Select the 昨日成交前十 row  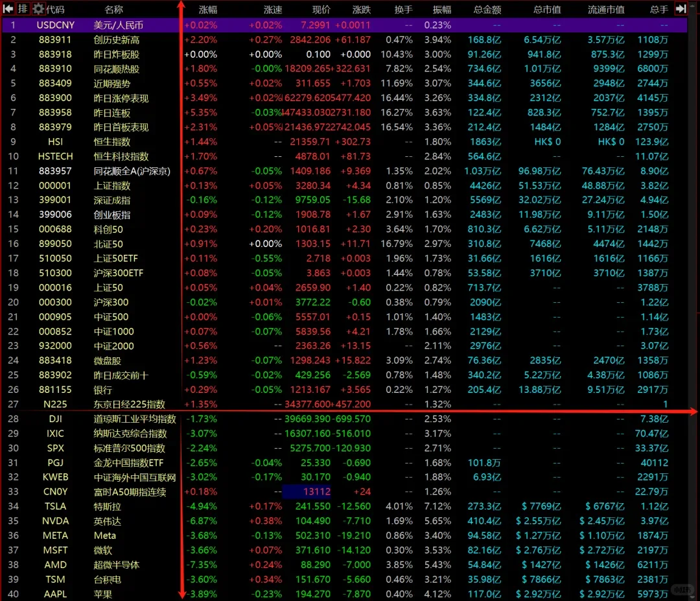click(x=345, y=375)
